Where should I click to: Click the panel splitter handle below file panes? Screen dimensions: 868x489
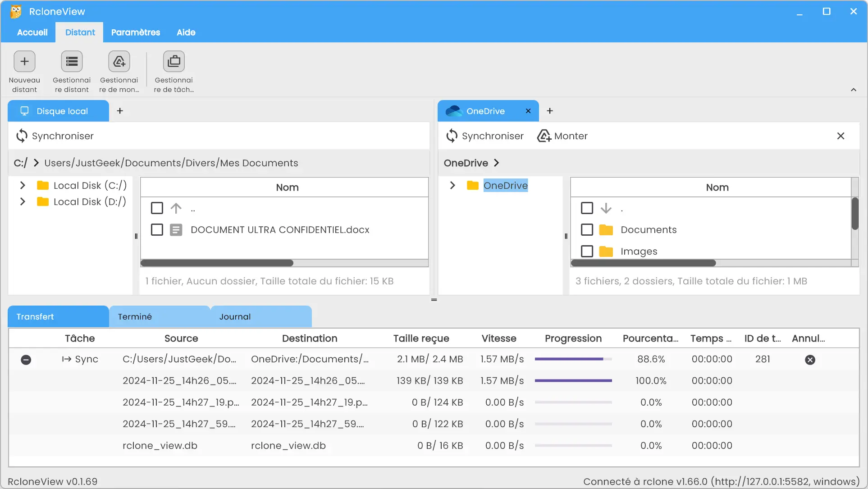pos(434,300)
